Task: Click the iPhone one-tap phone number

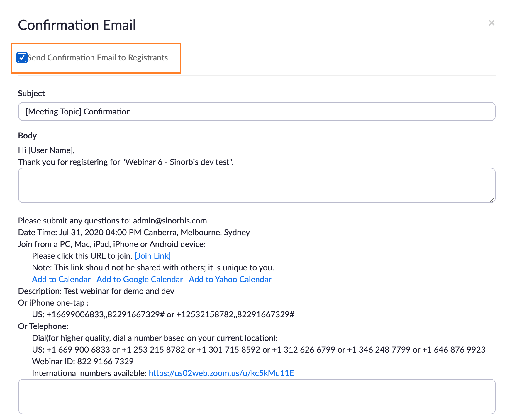Action: tap(163, 314)
